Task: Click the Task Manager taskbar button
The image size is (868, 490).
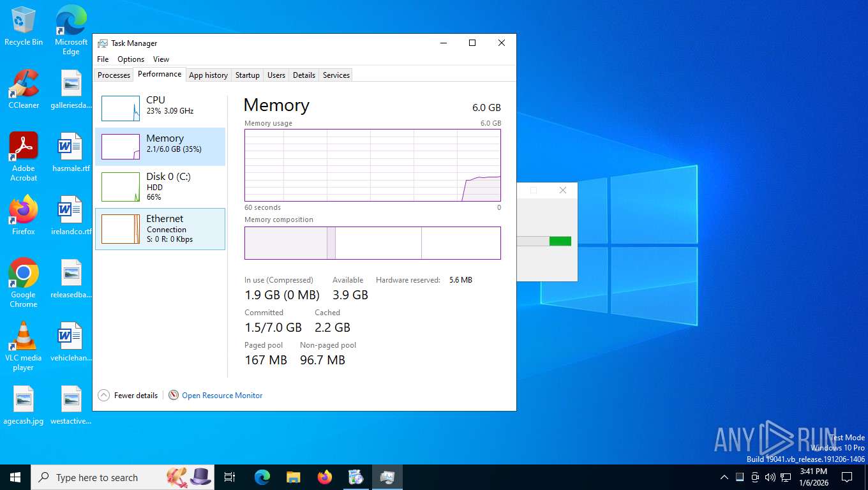Action: [x=387, y=477]
